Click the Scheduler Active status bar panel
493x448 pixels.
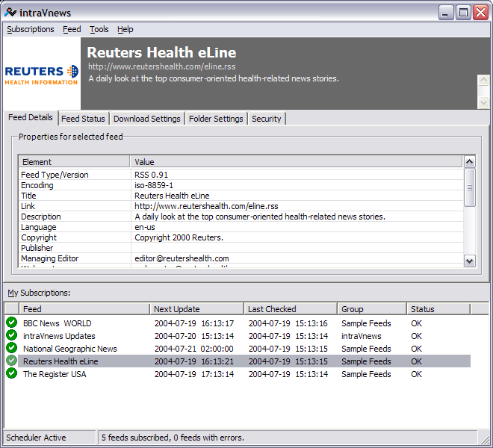(49, 438)
